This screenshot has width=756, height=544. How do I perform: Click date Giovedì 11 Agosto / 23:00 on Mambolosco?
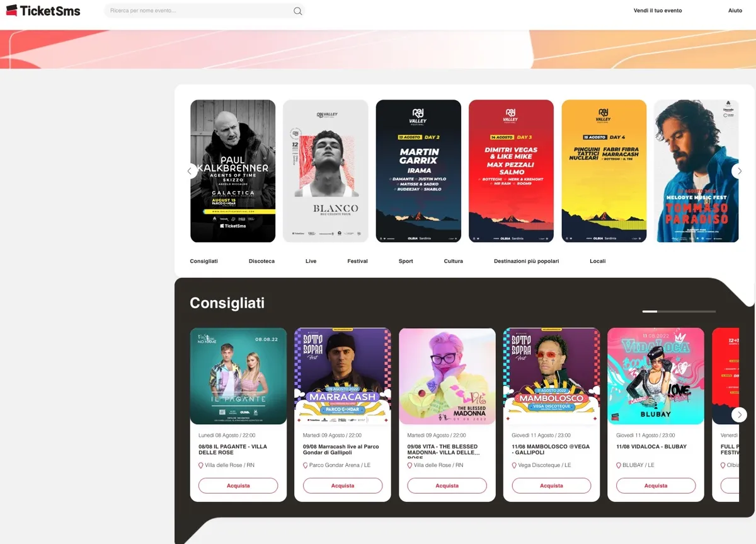(541, 436)
